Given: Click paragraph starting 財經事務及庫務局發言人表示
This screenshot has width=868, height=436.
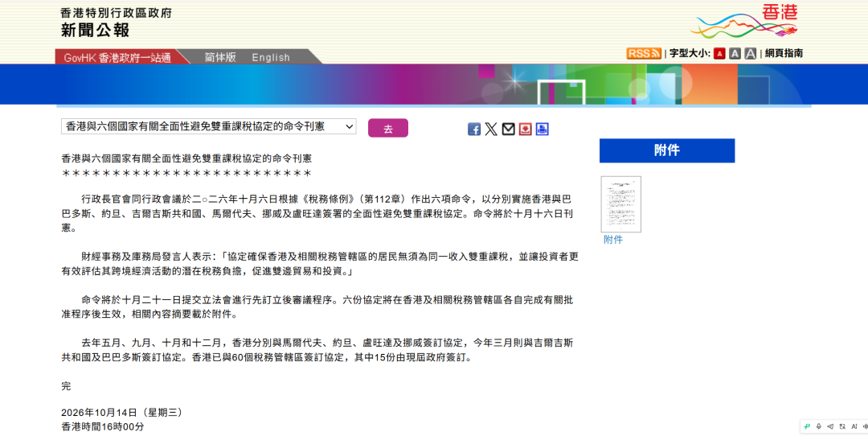Looking at the screenshot, I should (x=320, y=264).
